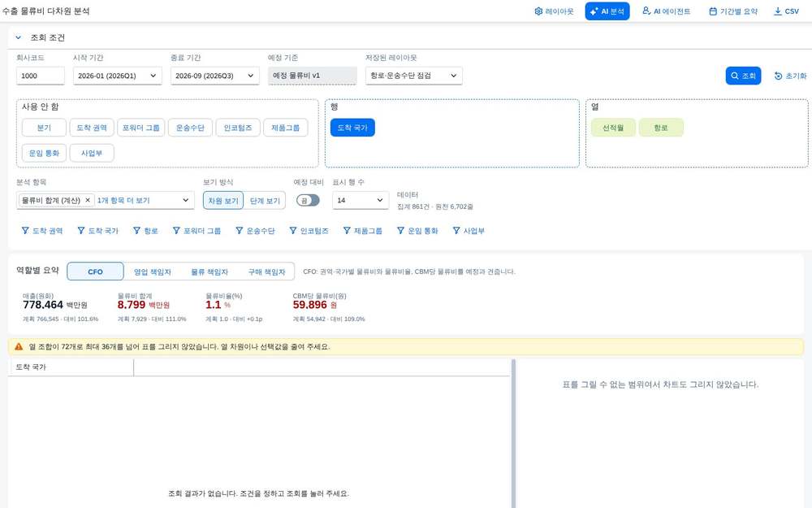Open the 레이아웃 settings gear button
Viewport: 812px width, 508px height.
(x=554, y=11)
